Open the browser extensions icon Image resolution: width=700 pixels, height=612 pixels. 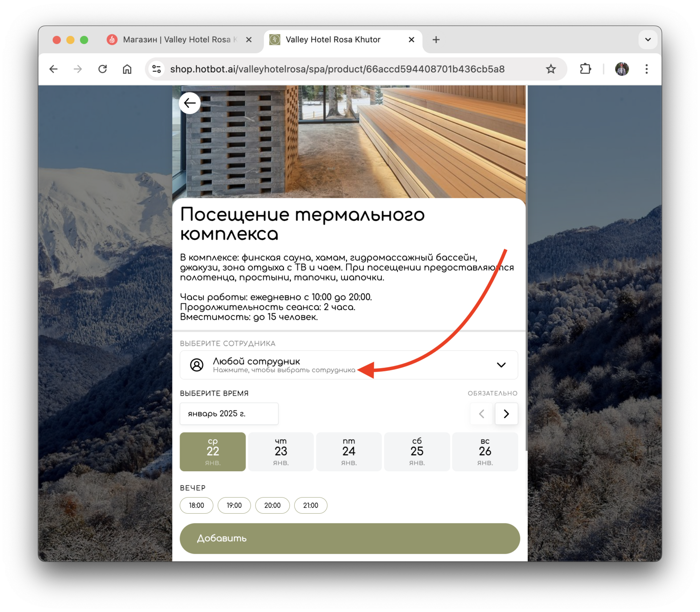585,69
